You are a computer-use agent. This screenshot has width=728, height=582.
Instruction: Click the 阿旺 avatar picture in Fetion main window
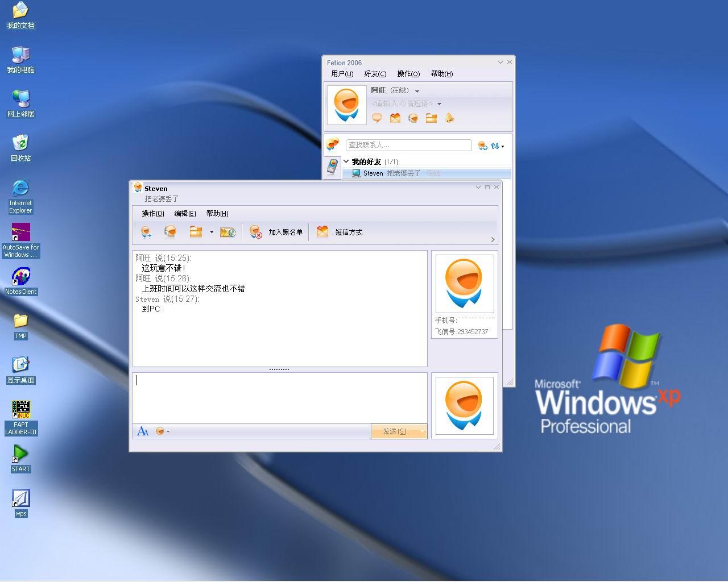point(347,105)
